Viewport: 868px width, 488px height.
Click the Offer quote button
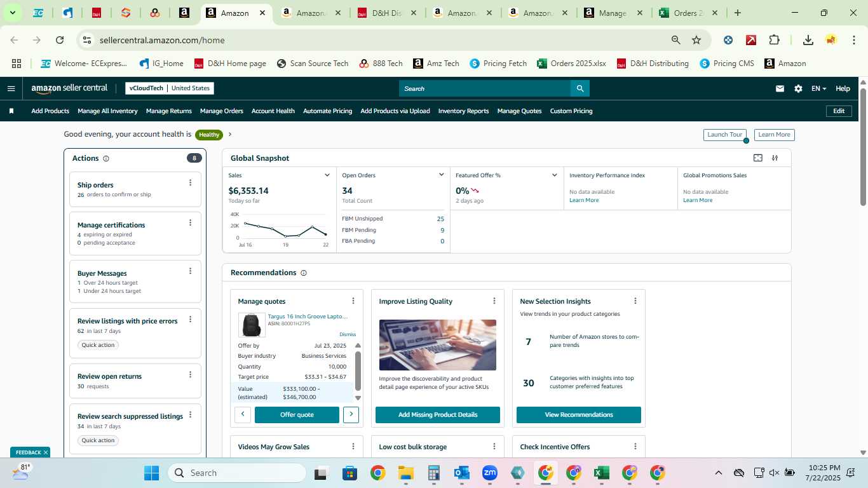pyautogui.click(x=297, y=415)
